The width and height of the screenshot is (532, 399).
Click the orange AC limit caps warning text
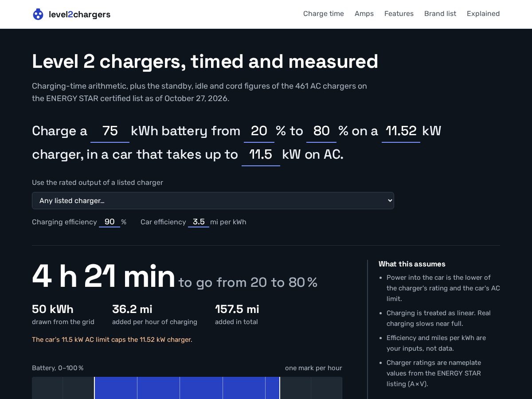click(x=112, y=340)
